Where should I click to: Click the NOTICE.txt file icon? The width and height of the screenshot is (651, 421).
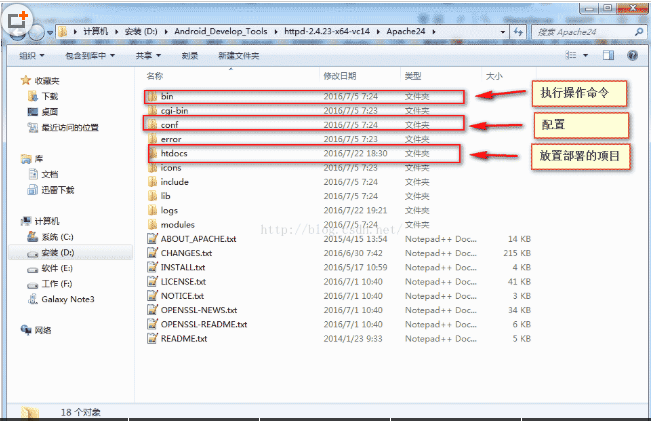[152, 296]
